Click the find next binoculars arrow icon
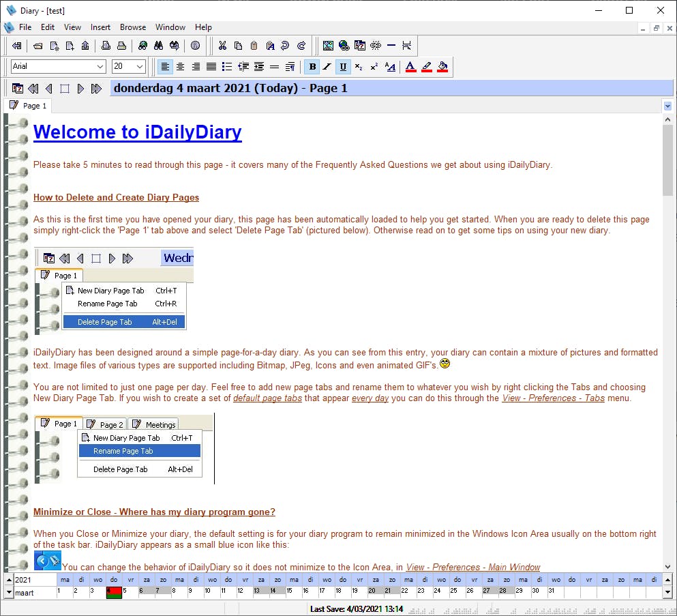Viewport: 677px width, 616px height. (x=175, y=45)
